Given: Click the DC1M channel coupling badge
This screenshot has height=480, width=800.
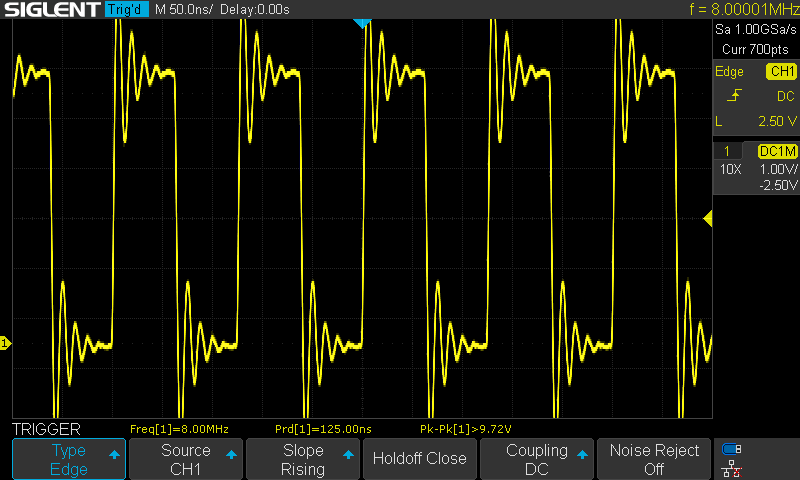Looking at the screenshot, I should coord(778,151).
